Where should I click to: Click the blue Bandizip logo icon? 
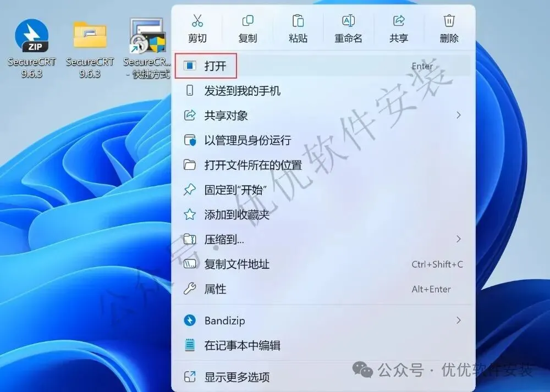click(190, 320)
